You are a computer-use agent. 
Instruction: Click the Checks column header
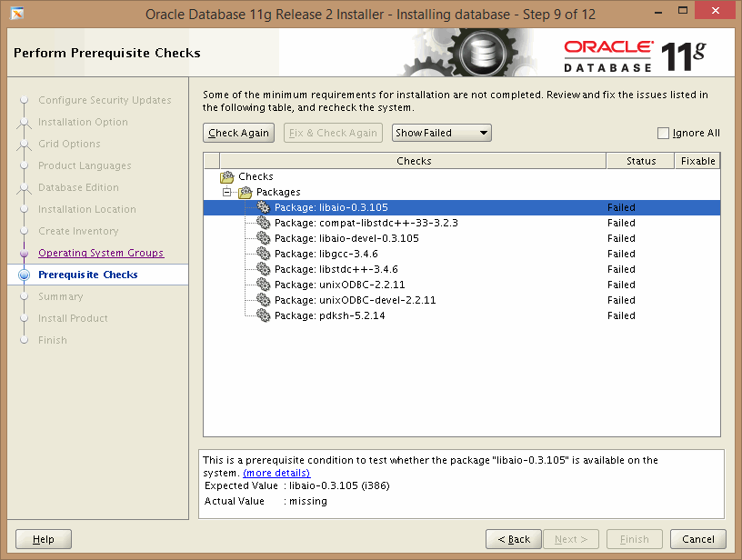pyautogui.click(x=414, y=161)
